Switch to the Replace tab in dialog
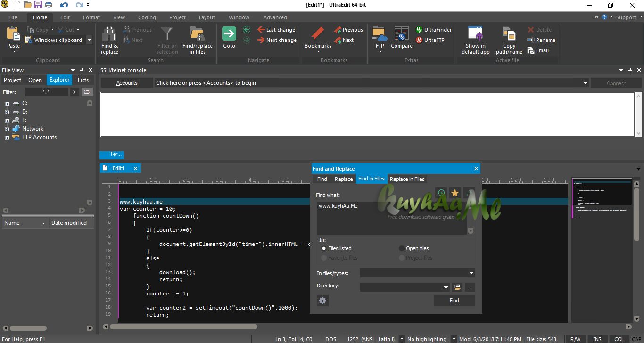This screenshot has width=644, height=343. [344, 179]
